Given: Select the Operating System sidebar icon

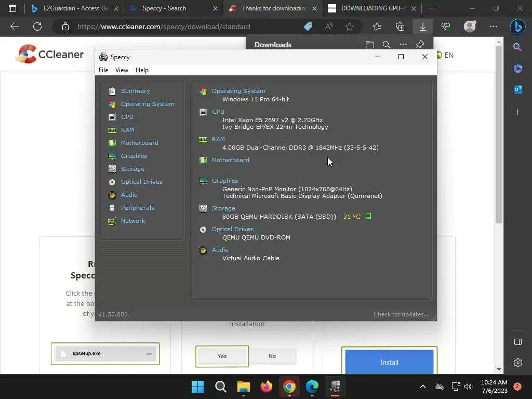Looking at the screenshot, I should coord(112,104).
